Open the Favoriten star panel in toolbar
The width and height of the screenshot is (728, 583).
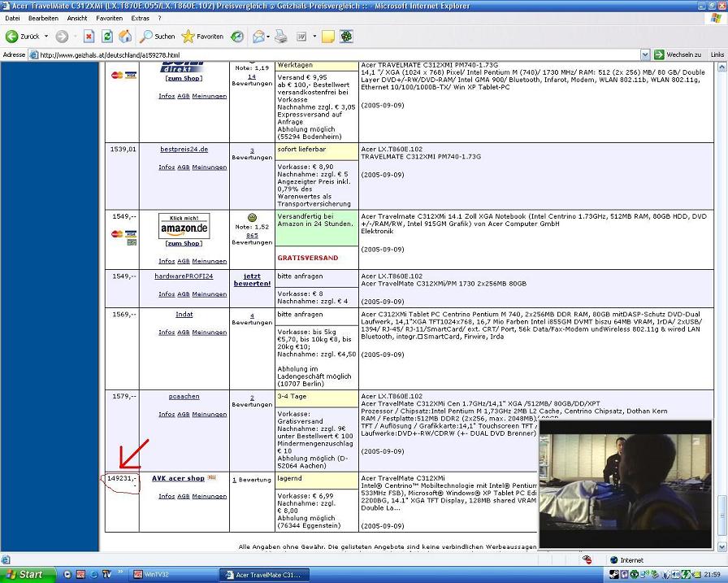pyautogui.click(x=202, y=37)
